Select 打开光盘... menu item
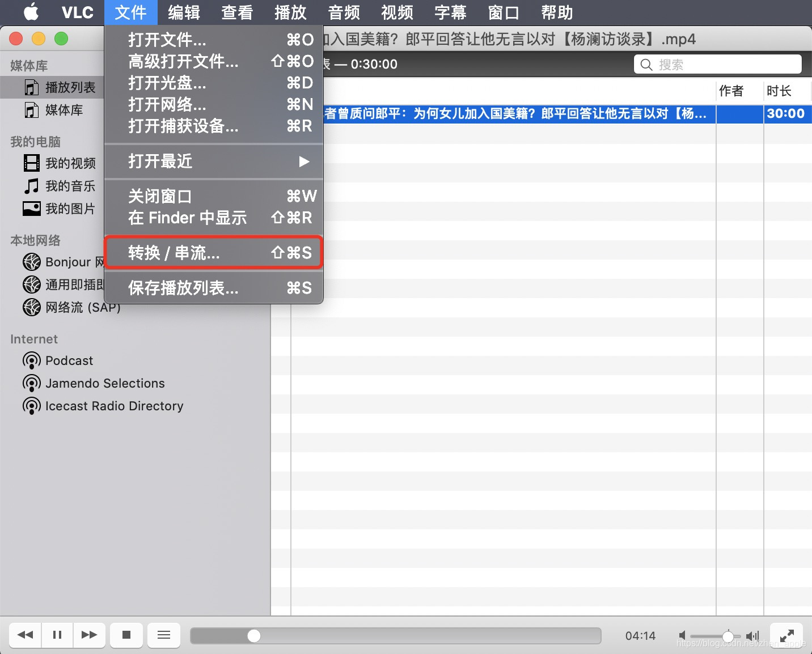The width and height of the screenshot is (812, 654). click(x=214, y=83)
